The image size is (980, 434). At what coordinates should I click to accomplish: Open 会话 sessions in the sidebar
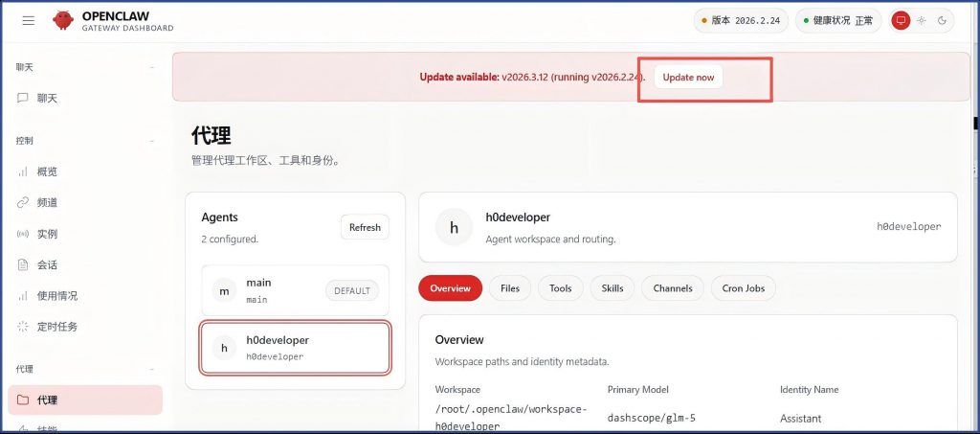click(x=47, y=264)
